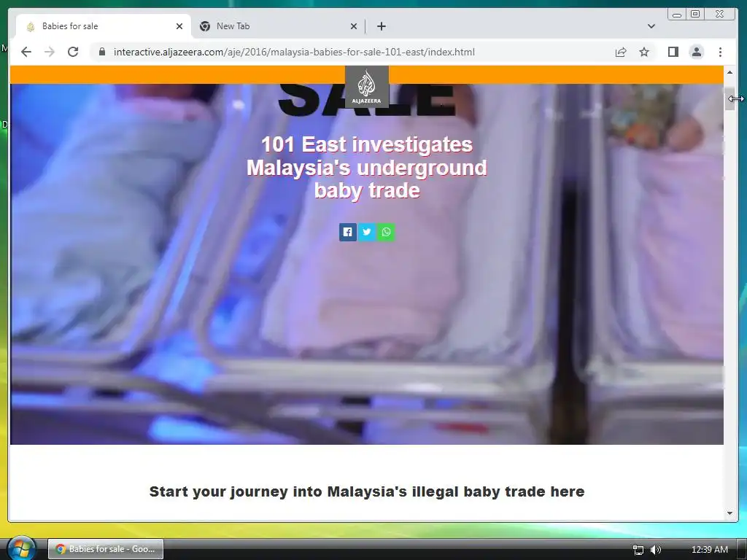Expand the tab search dropdown
This screenshot has width=747, height=560.
(651, 26)
